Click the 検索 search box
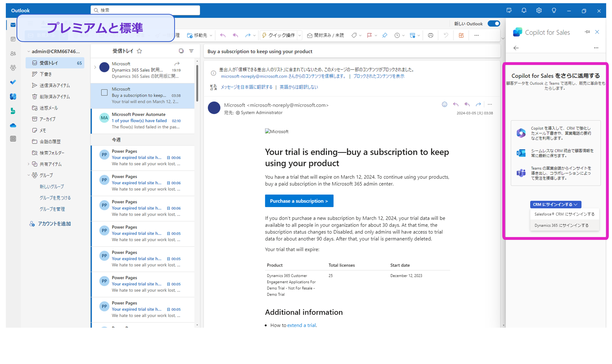 (145, 10)
